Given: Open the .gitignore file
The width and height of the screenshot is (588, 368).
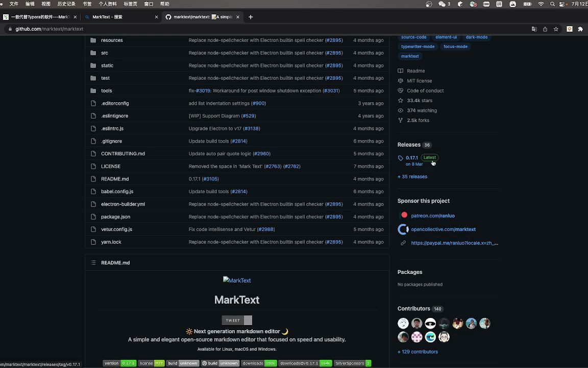Looking at the screenshot, I should [x=111, y=141].
